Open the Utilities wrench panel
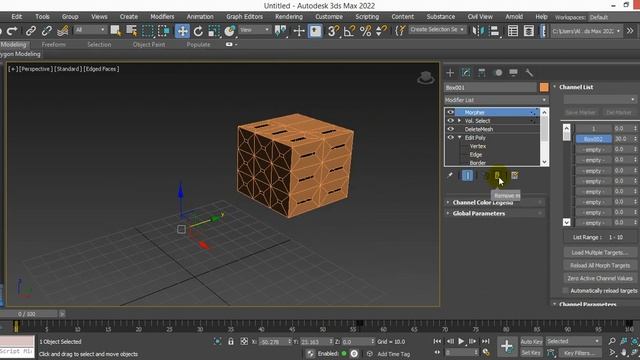The height and width of the screenshot is (360, 640). [x=529, y=73]
